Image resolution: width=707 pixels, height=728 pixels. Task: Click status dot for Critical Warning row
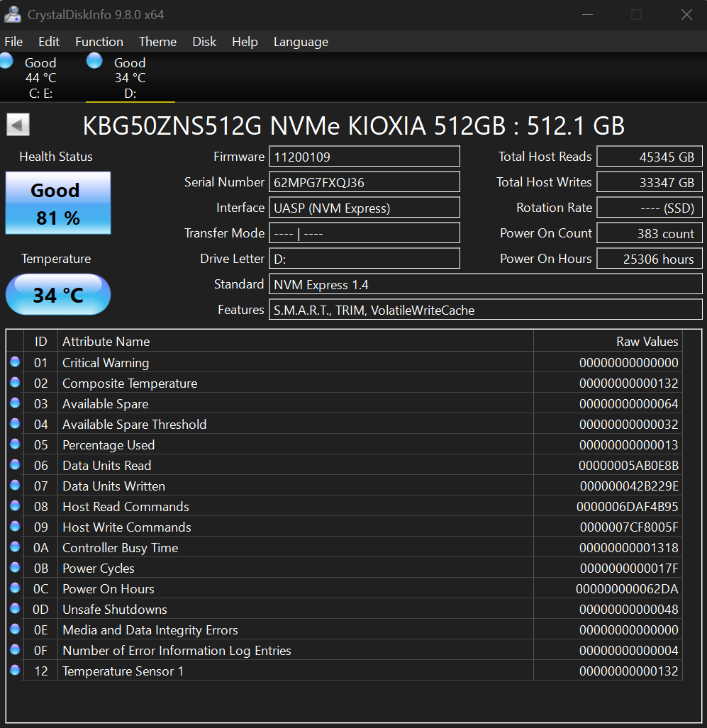pyautogui.click(x=15, y=362)
